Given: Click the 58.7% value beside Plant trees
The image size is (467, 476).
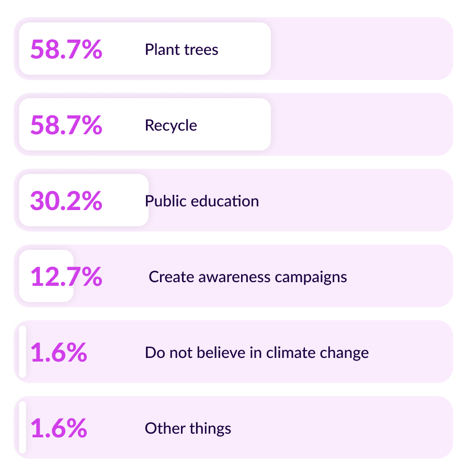Looking at the screenshot, I should click(x=66, y=50).
